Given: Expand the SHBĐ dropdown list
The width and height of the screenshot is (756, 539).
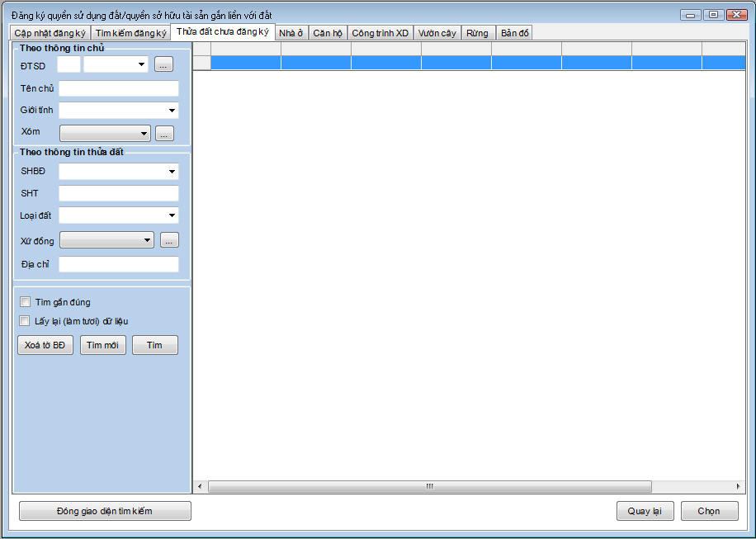Looking at the screenshot, I should pos(172,172).
